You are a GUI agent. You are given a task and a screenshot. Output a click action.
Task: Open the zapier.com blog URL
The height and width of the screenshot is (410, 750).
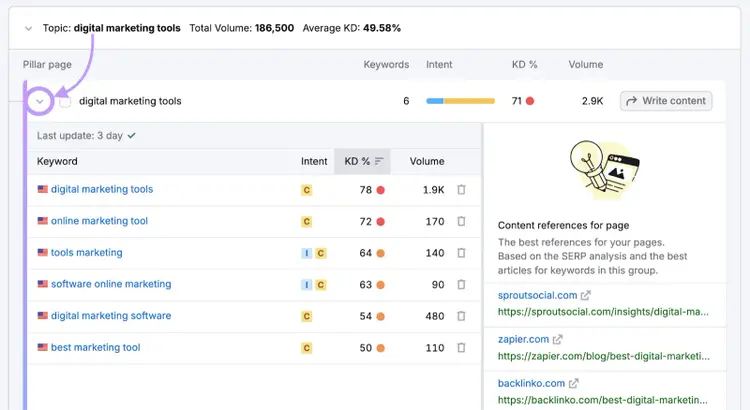[604, 356]
